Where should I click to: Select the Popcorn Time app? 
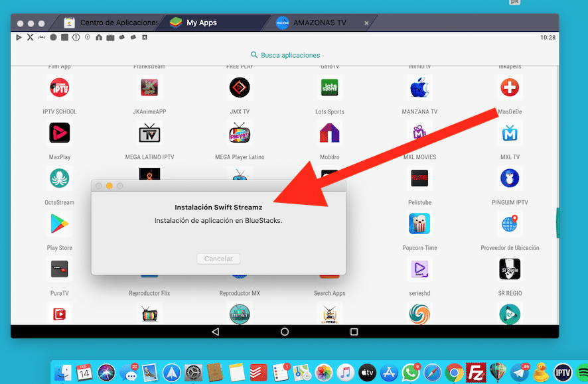(x=419, y=224)
